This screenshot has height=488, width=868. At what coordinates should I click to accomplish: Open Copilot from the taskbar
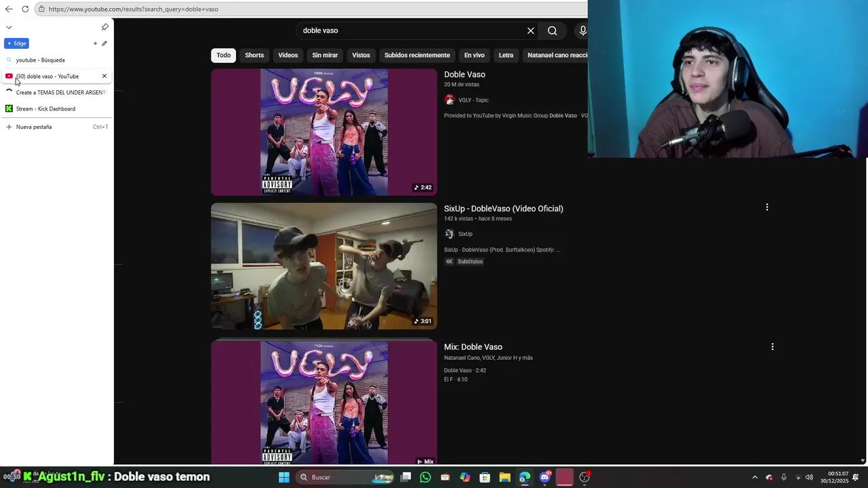(465, 477)
